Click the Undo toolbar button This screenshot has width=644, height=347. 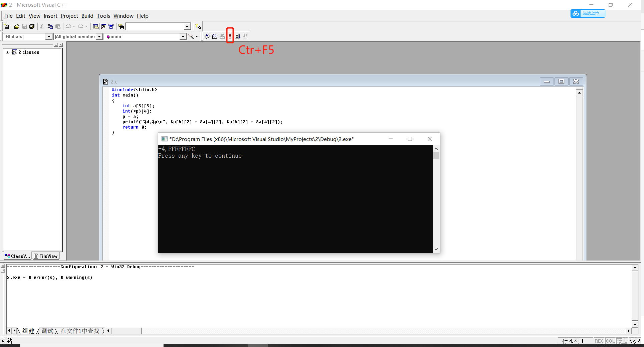pyautogui.click(x=68, y=26)
